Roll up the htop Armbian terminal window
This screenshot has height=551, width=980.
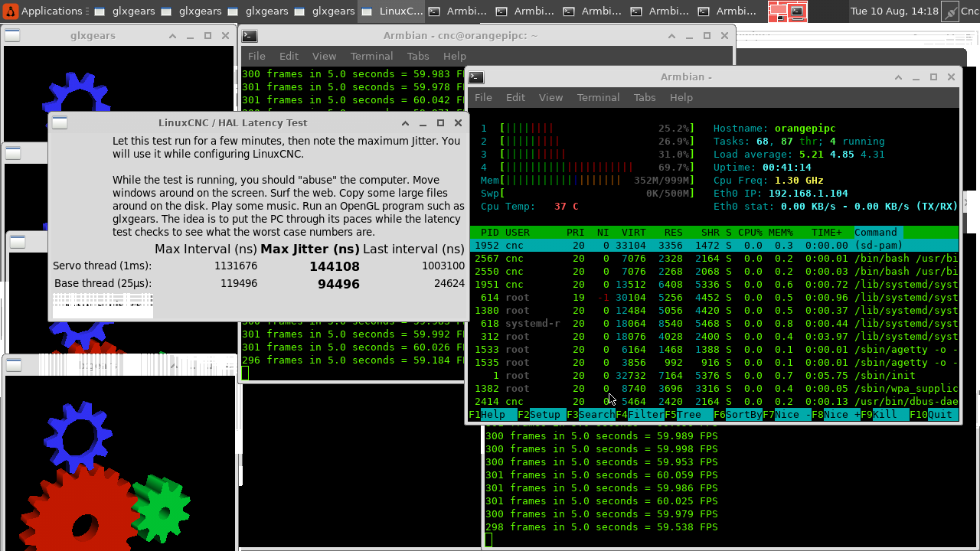tap(898, 77)
